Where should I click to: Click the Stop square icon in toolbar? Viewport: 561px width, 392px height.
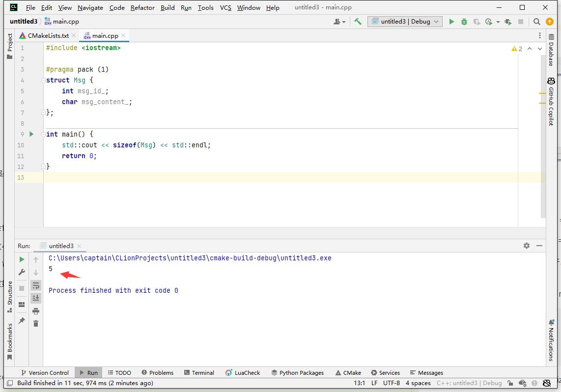[521, 22]
